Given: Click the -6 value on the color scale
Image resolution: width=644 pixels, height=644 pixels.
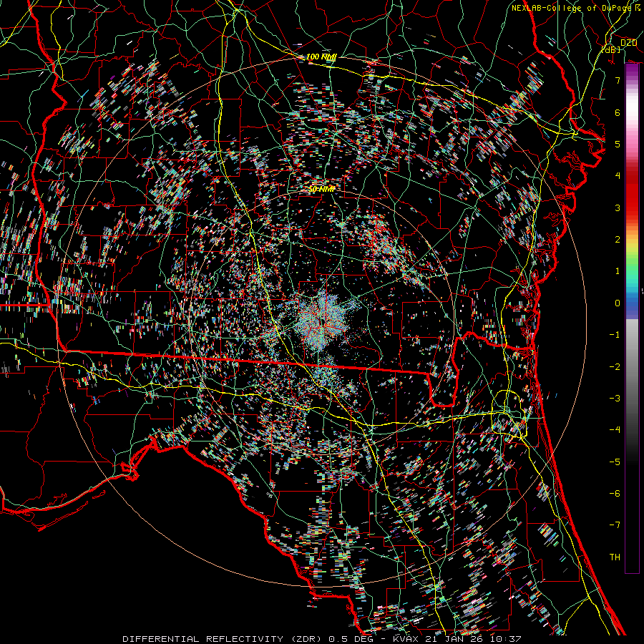Looking at the screenshot, I should [615, 493].
